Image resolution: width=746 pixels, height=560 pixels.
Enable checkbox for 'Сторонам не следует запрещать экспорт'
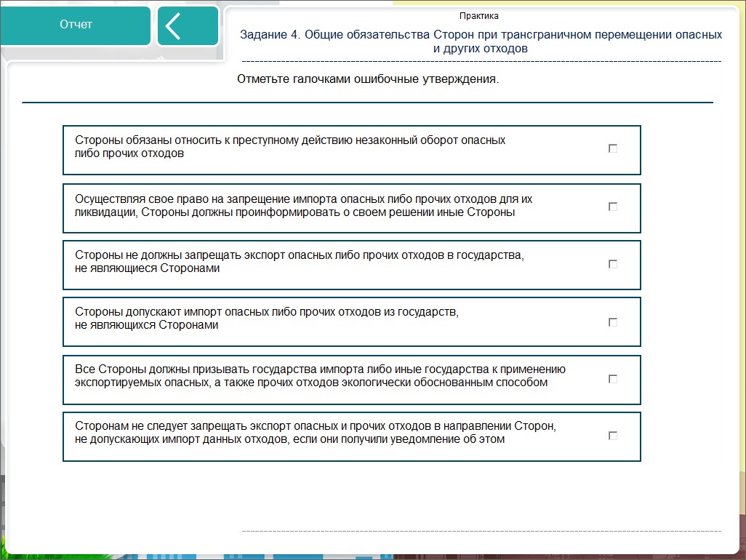[613, 436]
